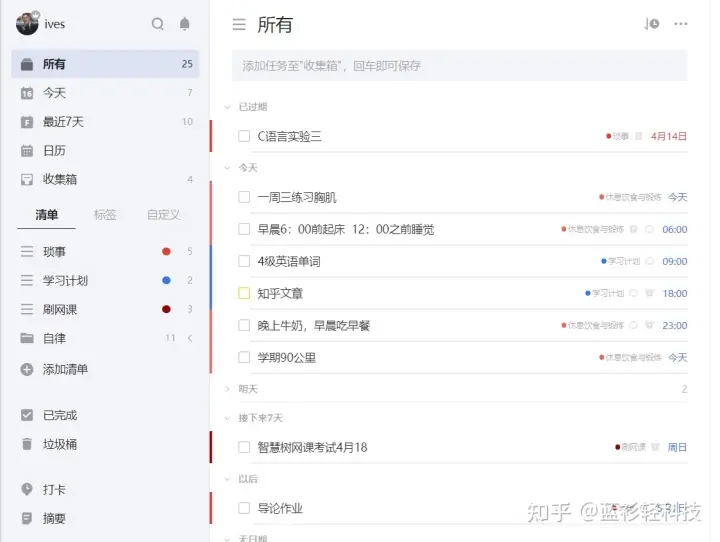Toggle the sidebar hamburger menu icon
The height and width of the screenshot is (542, 720).
[239, 24]
